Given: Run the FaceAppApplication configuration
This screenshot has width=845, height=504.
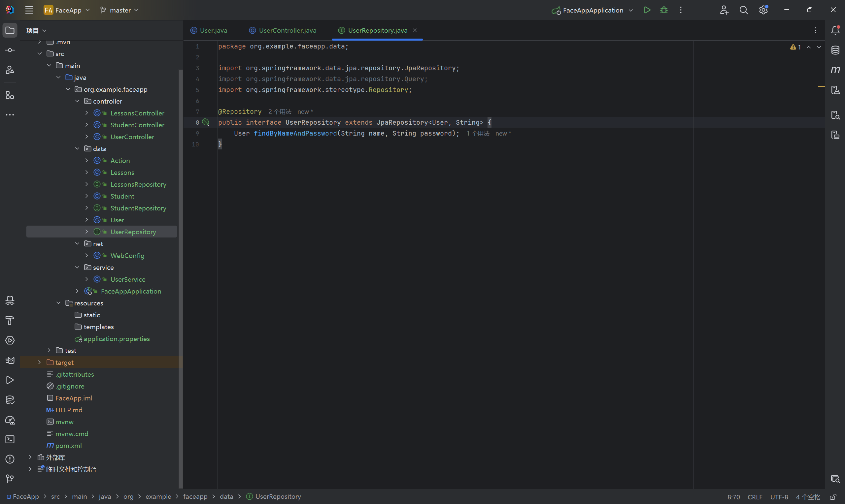Looking at the screenshot, I should click(x=647, y=10).
